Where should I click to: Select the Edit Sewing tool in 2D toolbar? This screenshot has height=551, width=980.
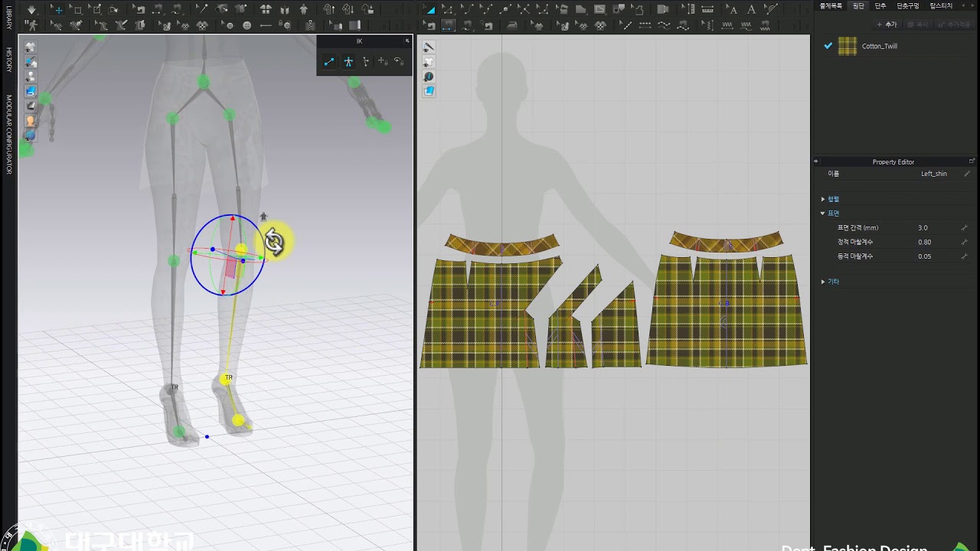pyautogui.click(x=429, y=25)
